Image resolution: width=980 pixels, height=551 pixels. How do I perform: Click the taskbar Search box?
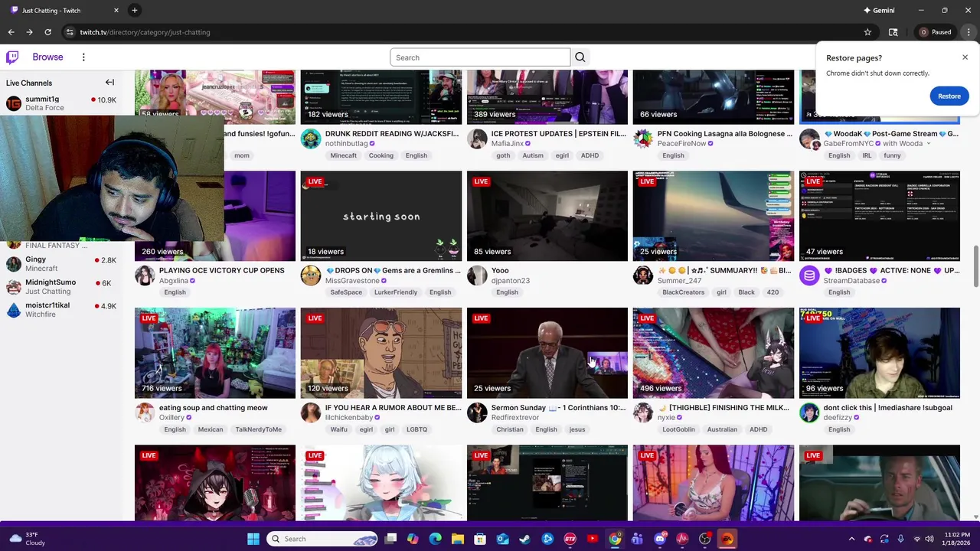click(x=322, y=539)
